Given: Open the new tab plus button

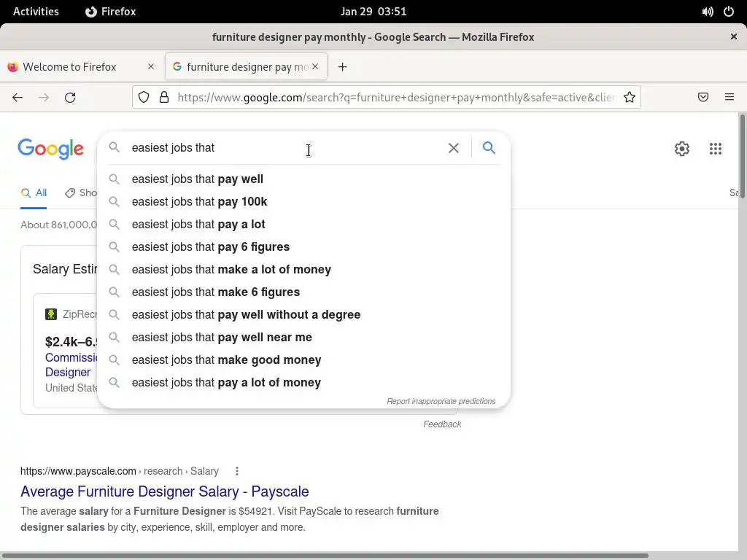Looking at the screenshot, I should [342, 67].
